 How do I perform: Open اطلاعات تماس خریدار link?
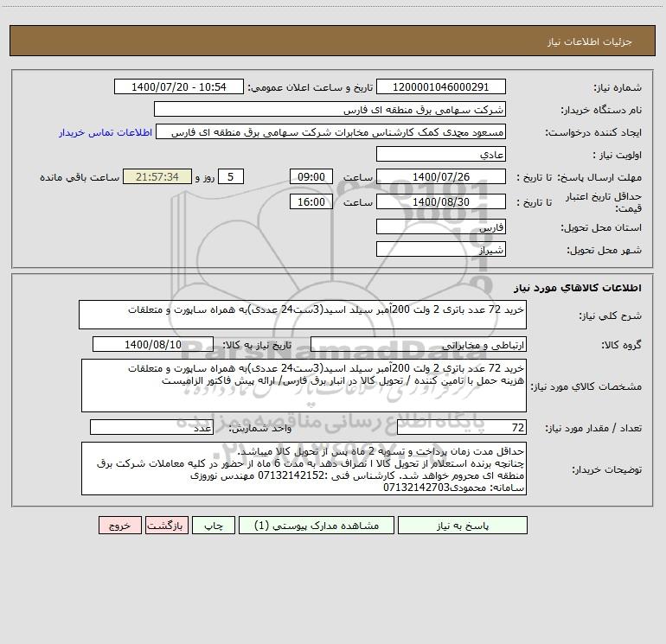point(106,132)
